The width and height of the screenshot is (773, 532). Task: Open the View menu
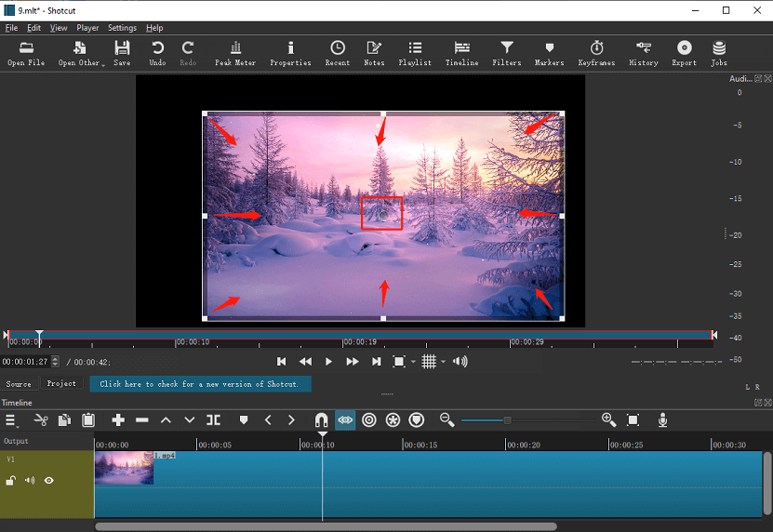pyautogui.click(x=59, y=28)
